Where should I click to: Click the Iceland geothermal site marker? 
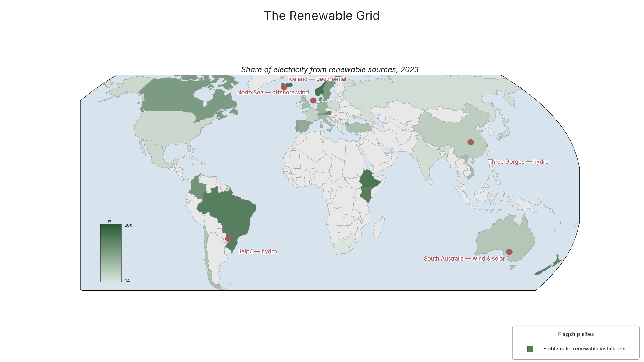pos(284,87)
